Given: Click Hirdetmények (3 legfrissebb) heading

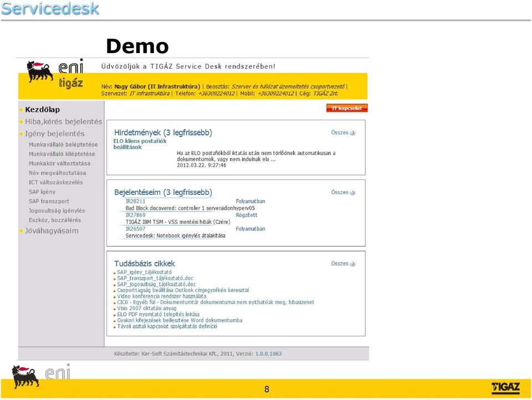Looking at the screenshot, I should click(163, 132).
